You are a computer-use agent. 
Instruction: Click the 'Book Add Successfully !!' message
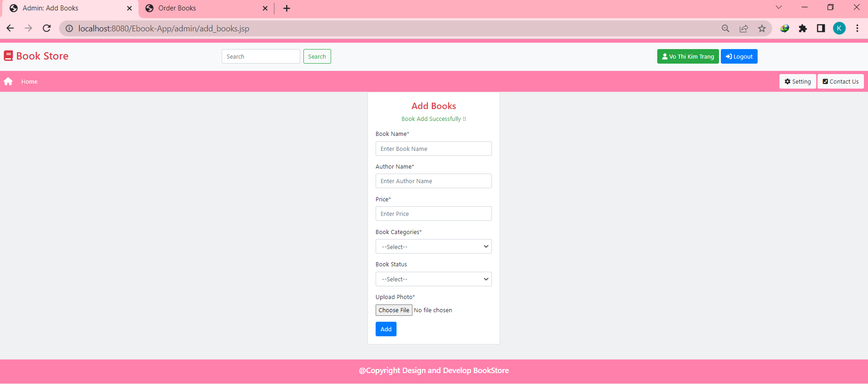point(434,119)
